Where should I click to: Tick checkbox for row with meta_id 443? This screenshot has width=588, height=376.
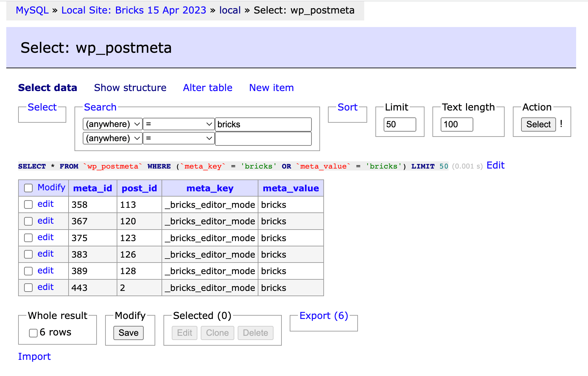coord(28,288)
